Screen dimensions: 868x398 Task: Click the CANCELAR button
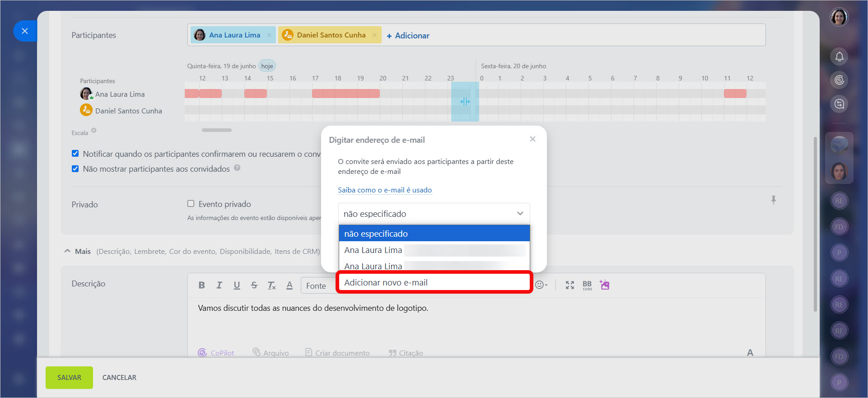pos(119,378)
